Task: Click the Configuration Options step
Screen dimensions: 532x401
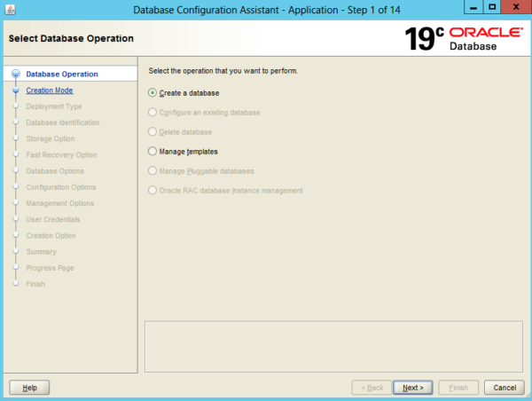Action: [x=61, y=187]
